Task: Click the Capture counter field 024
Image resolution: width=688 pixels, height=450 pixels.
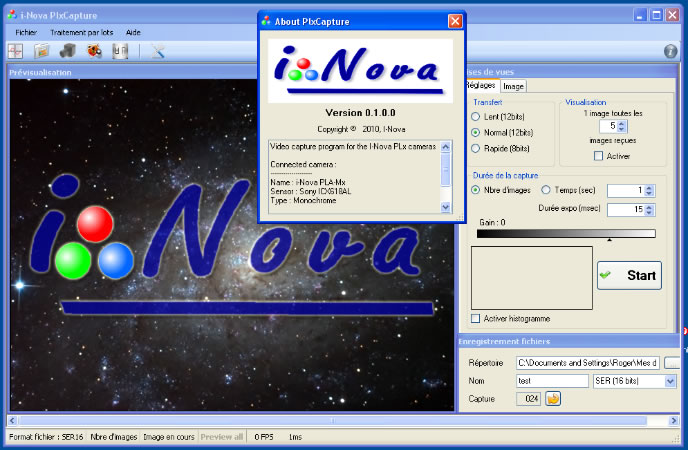Action: (528, 399)
